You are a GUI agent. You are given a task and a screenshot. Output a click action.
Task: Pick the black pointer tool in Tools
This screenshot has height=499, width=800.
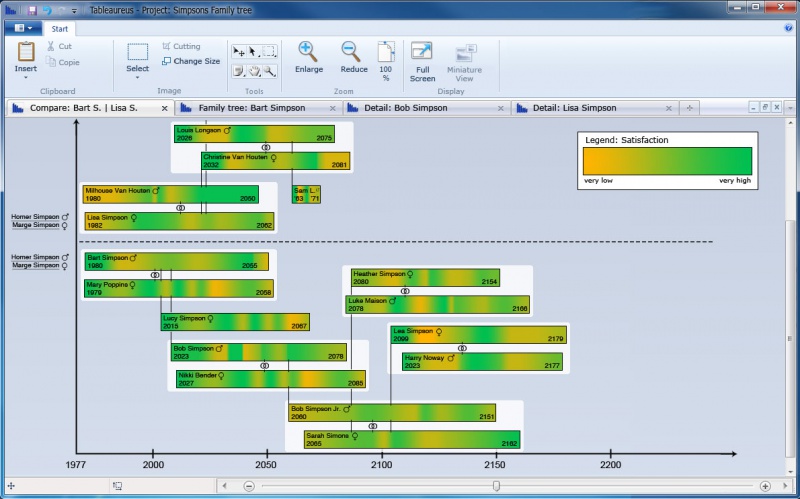click(x=254, y=52)
